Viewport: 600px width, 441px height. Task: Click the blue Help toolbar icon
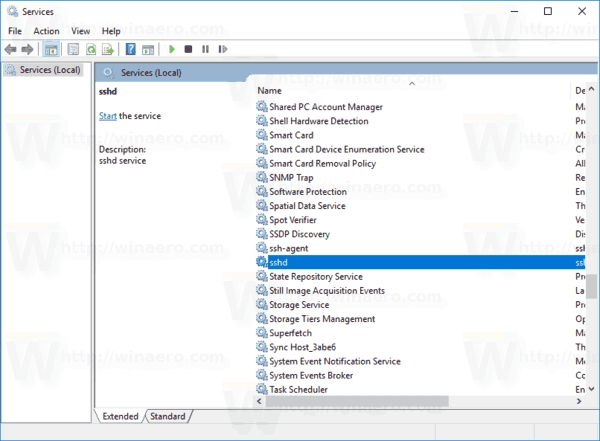(x=131, y=49)
